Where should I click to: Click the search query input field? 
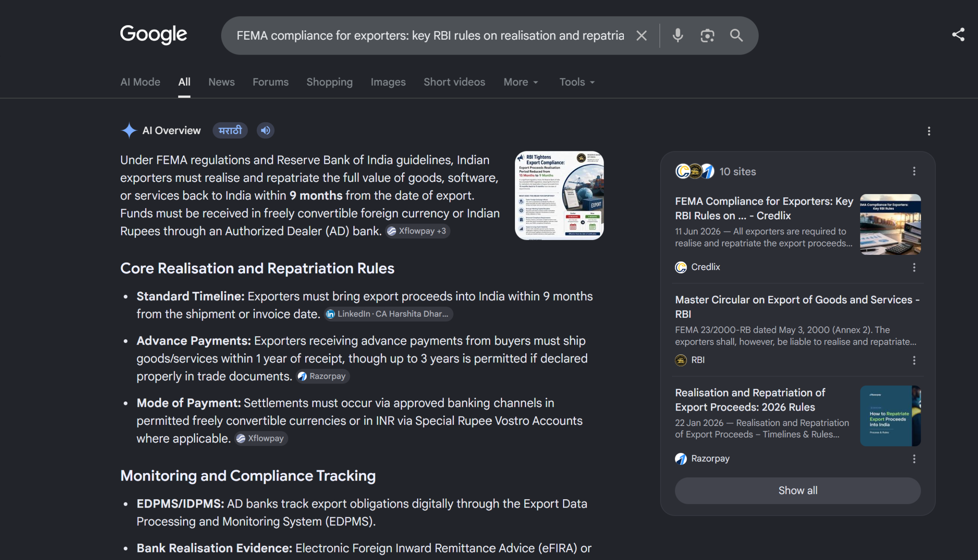(x=430, y=36)
